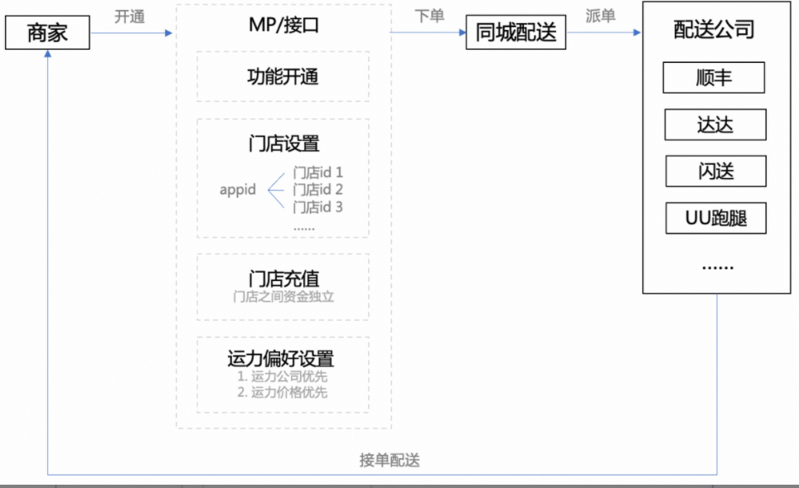799x488 pixels.
Task: Select 门店id 1 entry
Action: 318,172
